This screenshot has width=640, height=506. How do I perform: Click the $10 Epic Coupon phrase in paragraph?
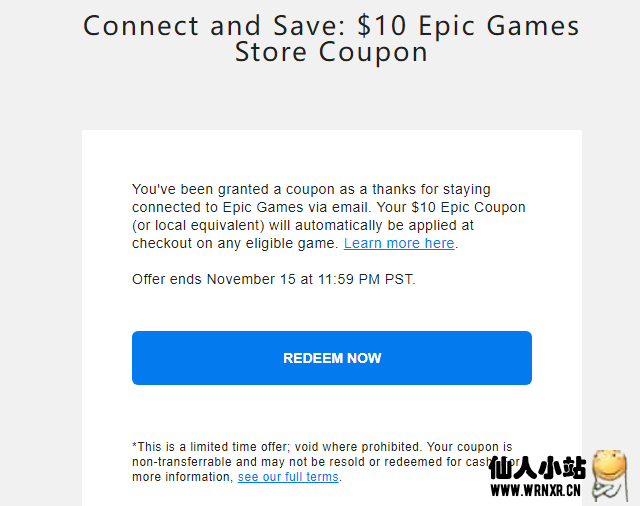pos(468,207)
